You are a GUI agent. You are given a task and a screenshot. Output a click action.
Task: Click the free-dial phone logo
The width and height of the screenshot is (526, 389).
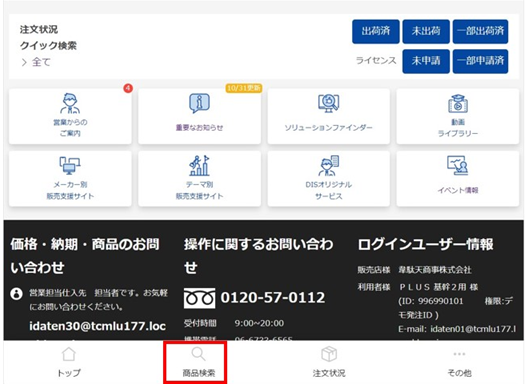click(199, 298)
